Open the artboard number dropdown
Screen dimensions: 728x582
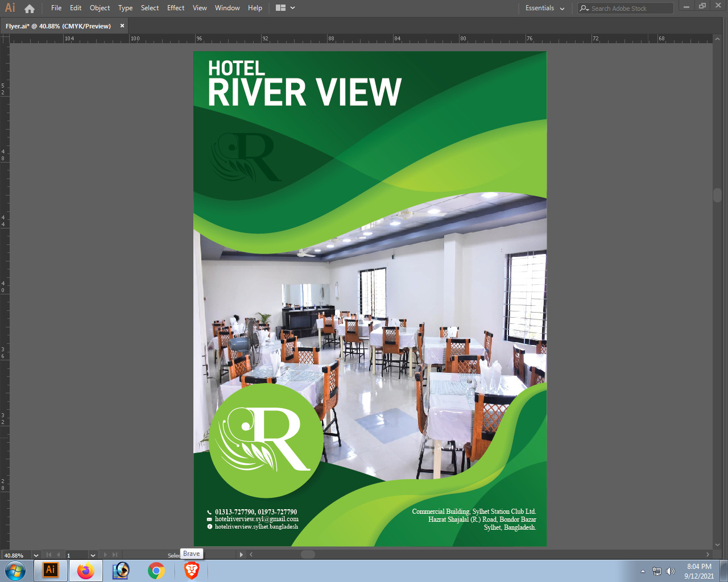pyautogui.click(x=93, y=555)
